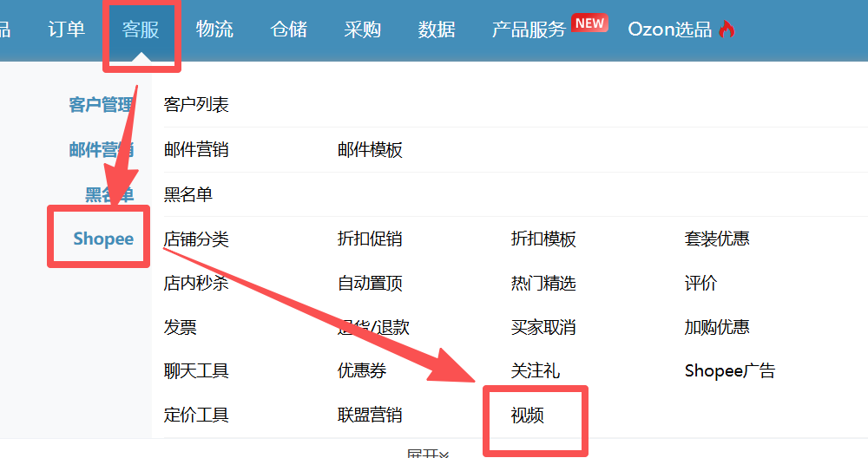Open the 物流 menu
Screen dimensions: 868x458
pos(214,29)
